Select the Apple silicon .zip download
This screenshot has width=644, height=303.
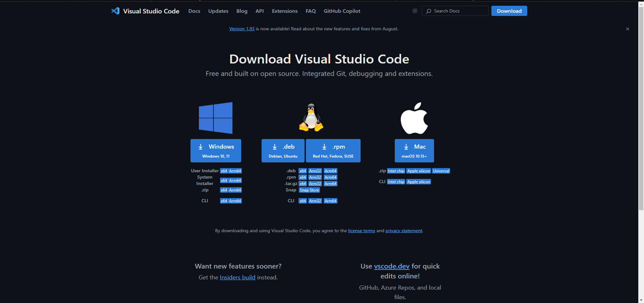tap(419, 171)
